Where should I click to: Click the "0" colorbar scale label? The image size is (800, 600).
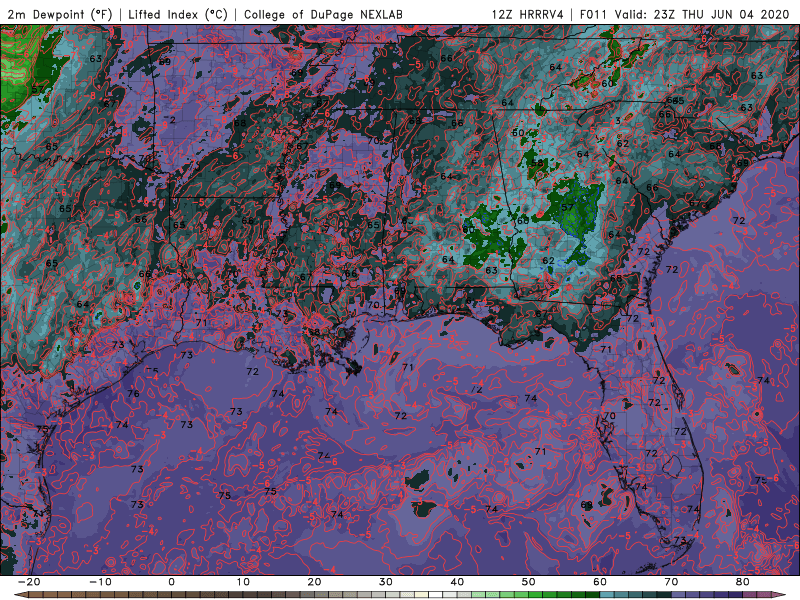coord(171,582)
